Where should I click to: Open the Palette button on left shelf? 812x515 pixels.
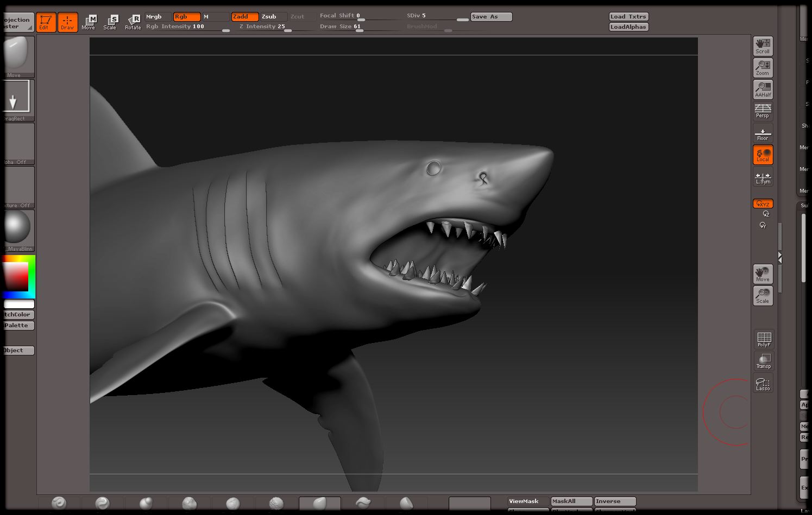tap(18, 326)
